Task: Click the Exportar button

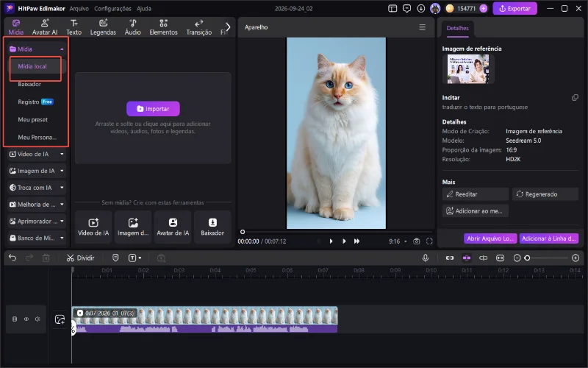Action: [515, 8]
